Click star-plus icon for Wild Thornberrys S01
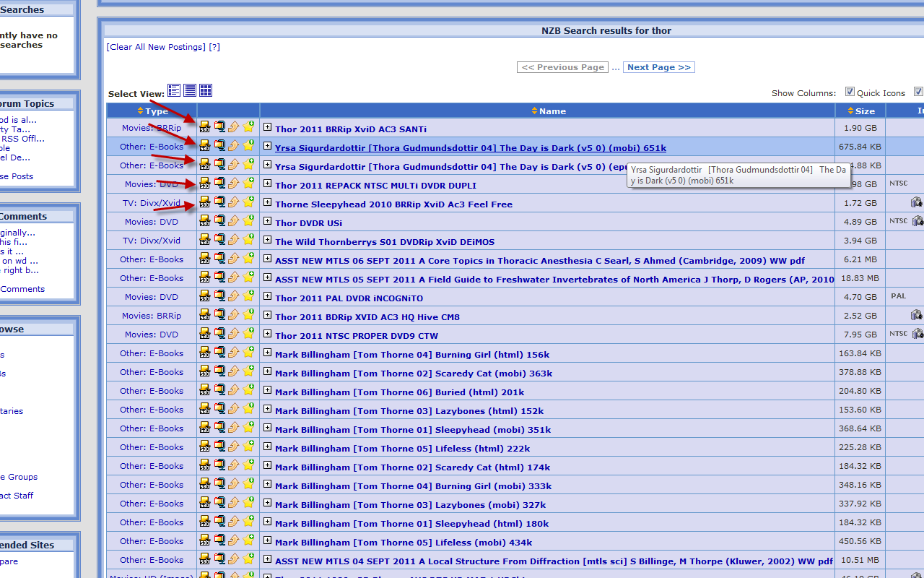 click(x=248, y=240)
